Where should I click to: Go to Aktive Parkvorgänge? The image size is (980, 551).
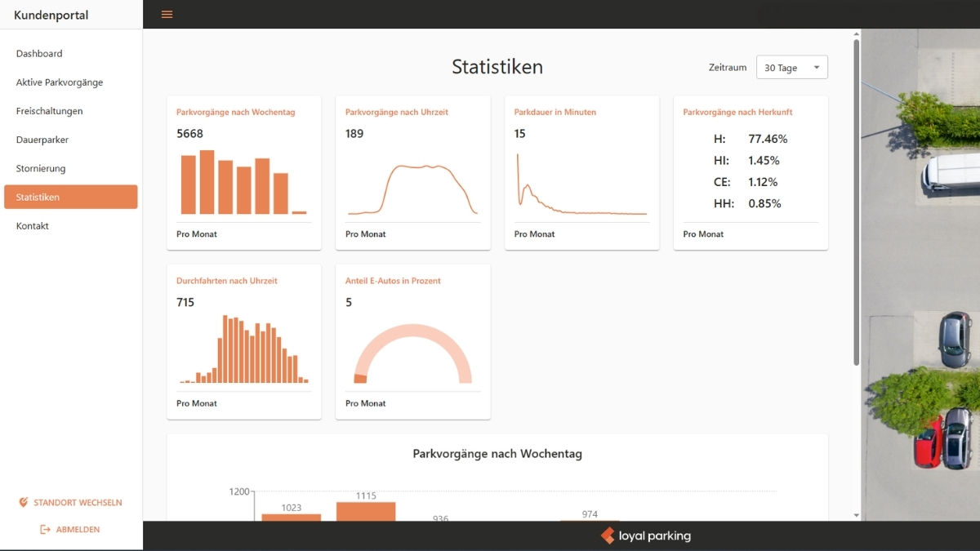coord(71,82)
